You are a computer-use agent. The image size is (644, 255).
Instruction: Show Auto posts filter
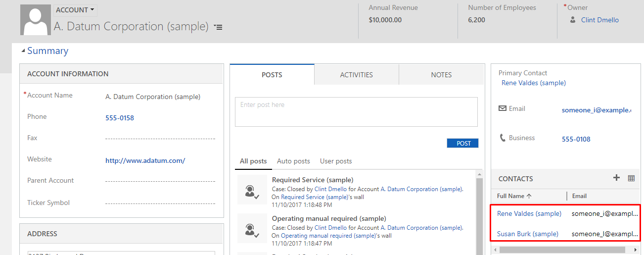click(293, 161)
